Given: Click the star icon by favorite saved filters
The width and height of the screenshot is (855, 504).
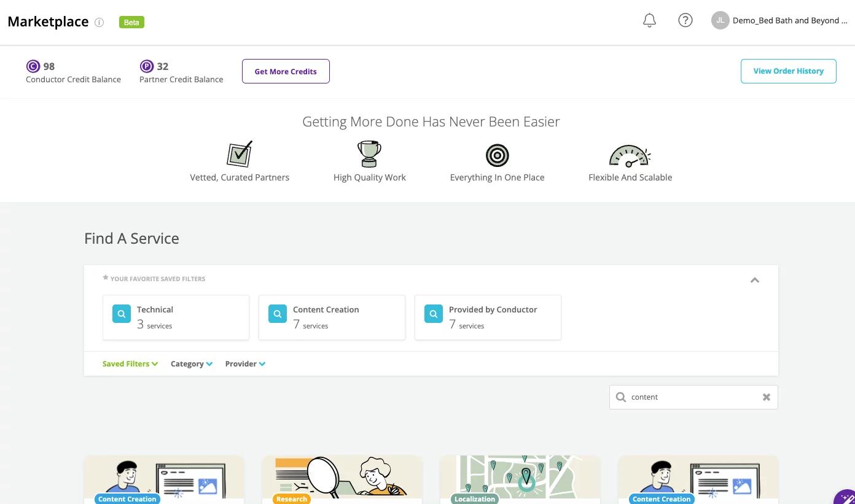Looking at the screenshot, I should point(106,278).
